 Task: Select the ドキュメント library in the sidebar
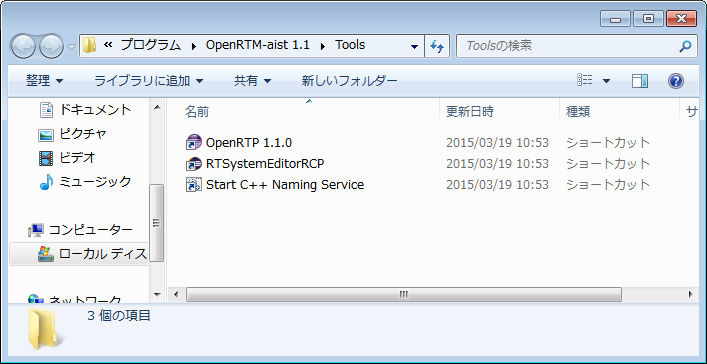click(86, 110)
